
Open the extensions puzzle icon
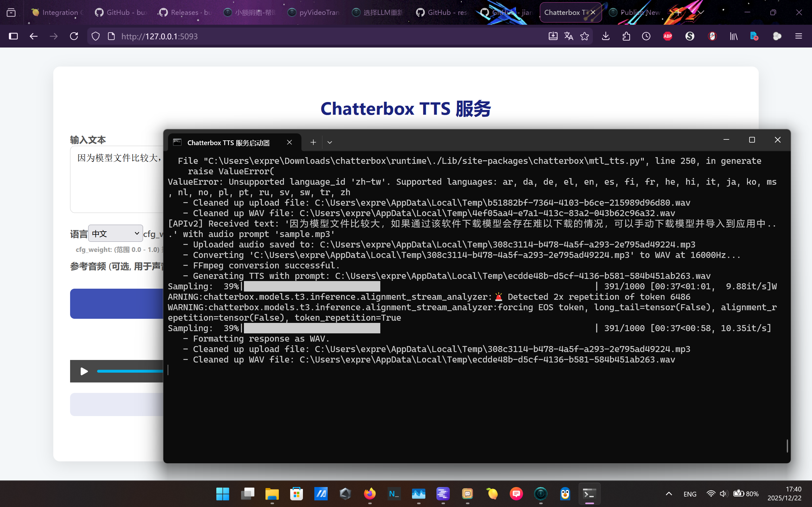pyautogui.click(x=626, y=36)
